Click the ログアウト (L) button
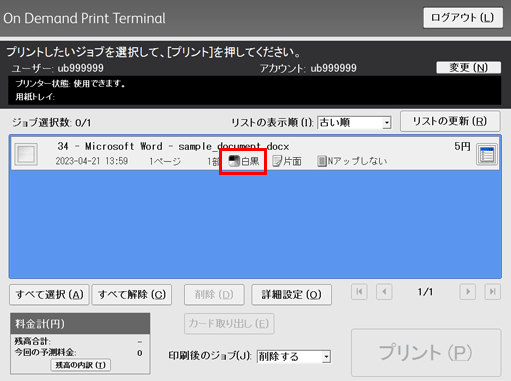The height and width of the screenshot is (381, 511). [x=463, y=18]
